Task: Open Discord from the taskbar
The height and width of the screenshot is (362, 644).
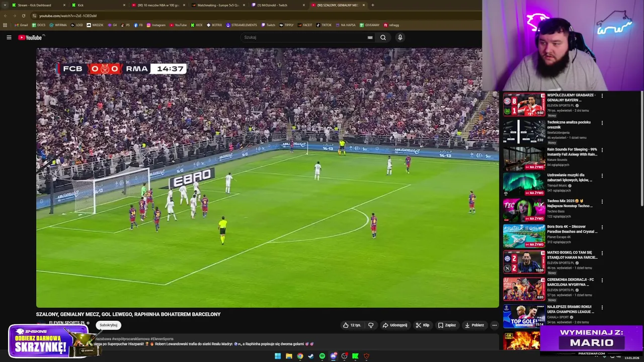Action: tap(333, 356)
